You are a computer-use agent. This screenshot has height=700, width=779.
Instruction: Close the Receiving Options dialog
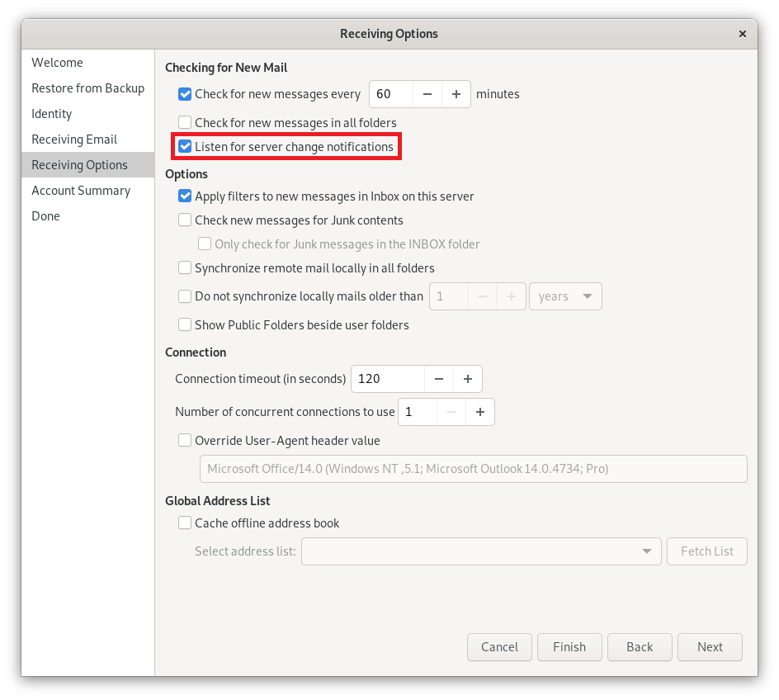coord(742,34)
